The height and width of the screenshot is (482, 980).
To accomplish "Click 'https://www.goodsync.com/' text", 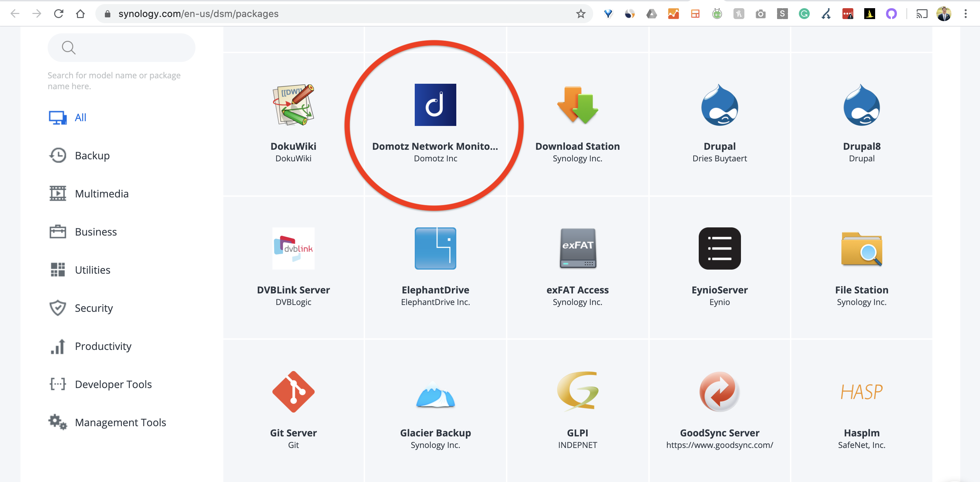I will (x=720, y=445).
